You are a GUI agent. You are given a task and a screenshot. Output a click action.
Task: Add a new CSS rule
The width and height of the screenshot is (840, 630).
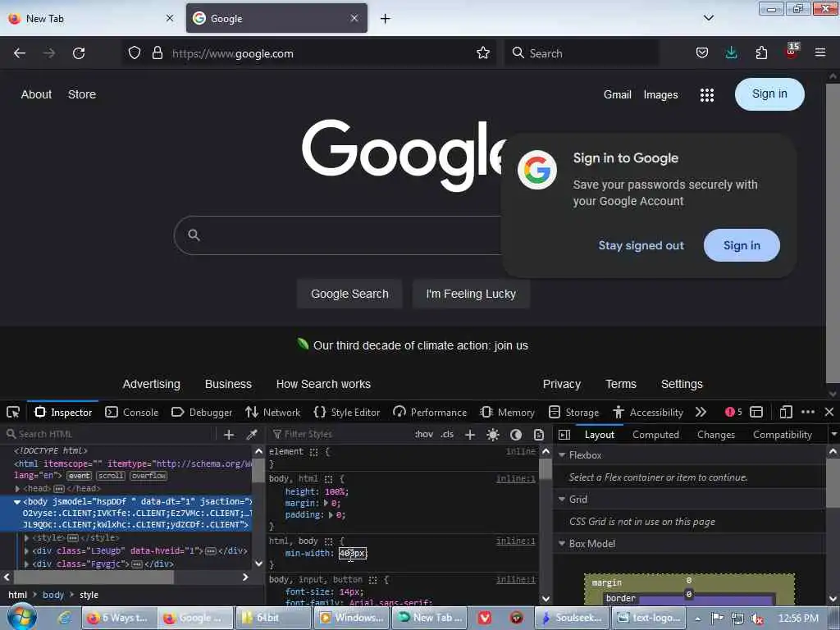(470, 435)
